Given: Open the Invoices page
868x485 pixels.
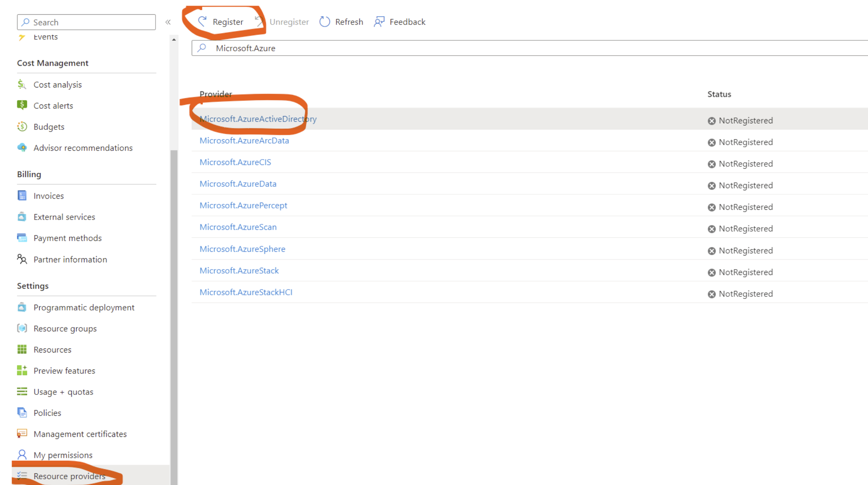Looking at the screenshot, I should point(49,196).
